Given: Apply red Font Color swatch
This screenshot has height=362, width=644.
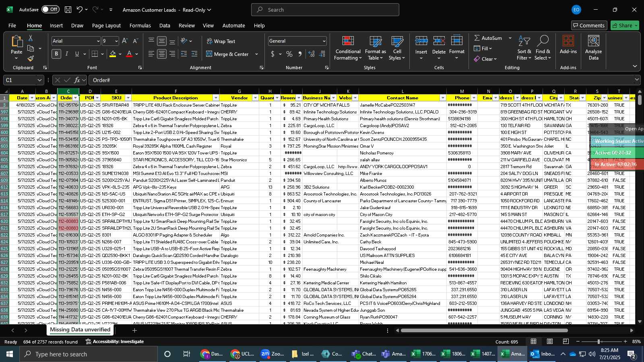Looking at the screenshot, I should pyautogui.click(x=129, y=54).
